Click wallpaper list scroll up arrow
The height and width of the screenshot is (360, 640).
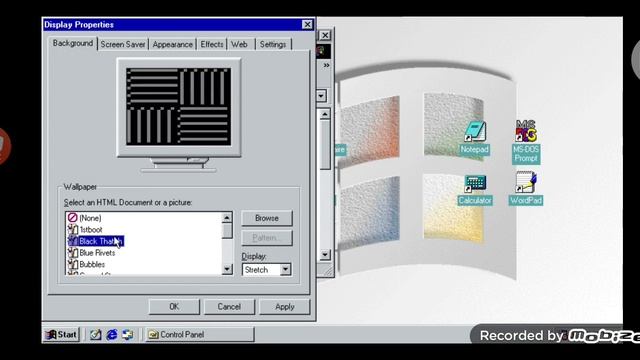pyautogui.click(x=227, y=218)
